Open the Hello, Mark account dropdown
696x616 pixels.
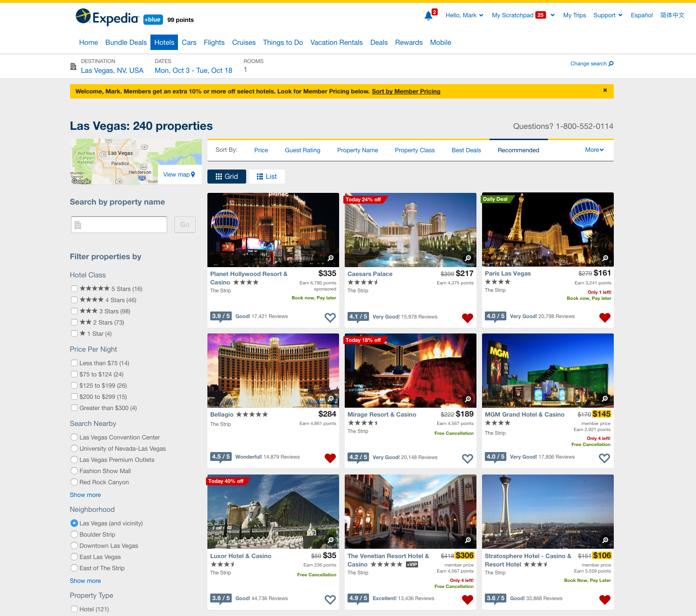(x=464, y=15)
